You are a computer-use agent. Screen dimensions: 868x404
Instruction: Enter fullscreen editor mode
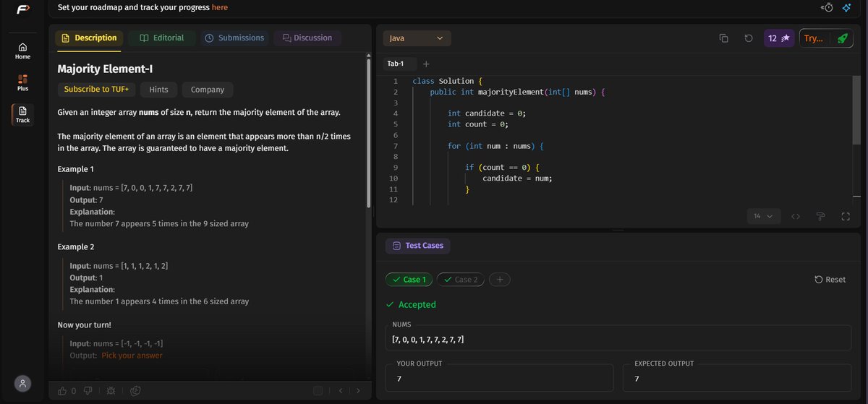pos(845,216)
